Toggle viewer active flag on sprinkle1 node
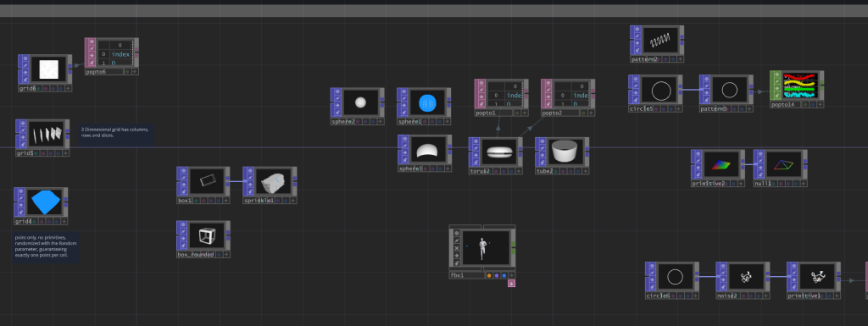 coord(251,171)
